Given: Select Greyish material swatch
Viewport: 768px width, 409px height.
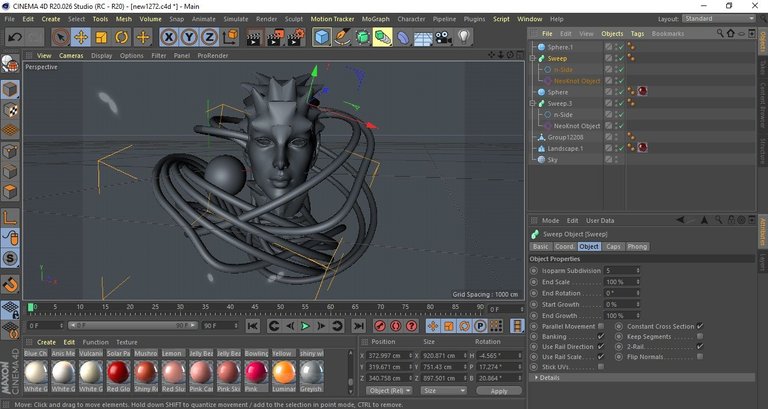Looking at the screenshot, I should pos(312,372).
